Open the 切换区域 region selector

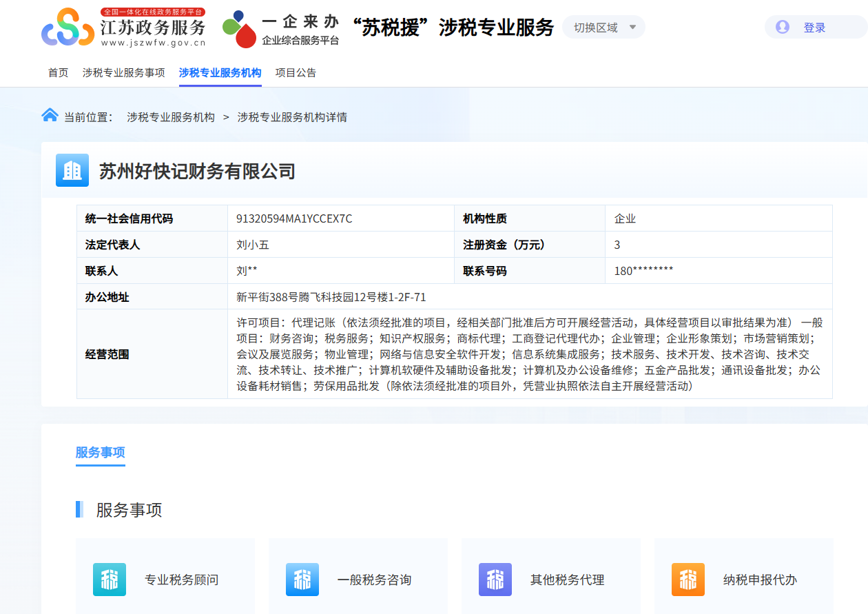(x=597, y=27)
